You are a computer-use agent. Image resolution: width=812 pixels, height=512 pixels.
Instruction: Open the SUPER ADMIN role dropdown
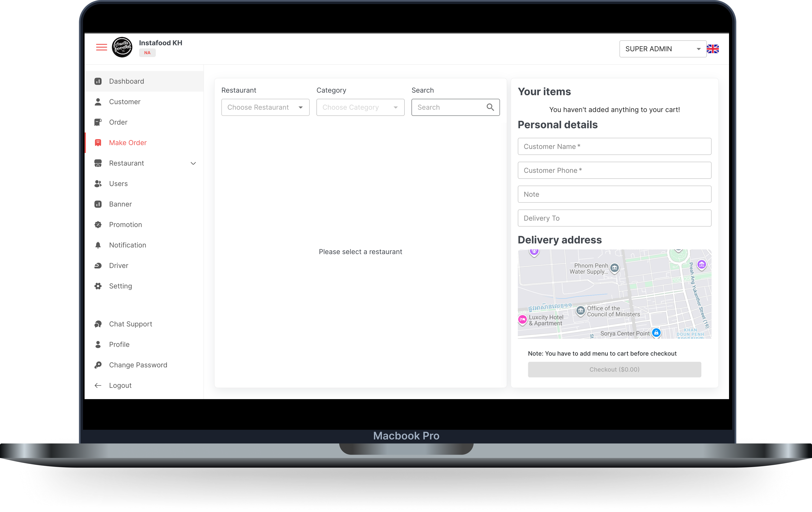(x=663, y=49)
